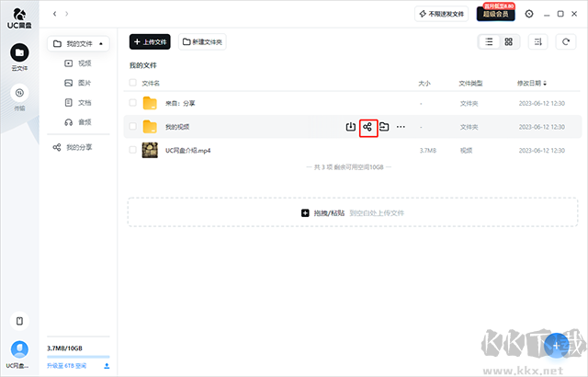Open the sort options dropdown icon
588x377 pixels.
pos(537,42)
